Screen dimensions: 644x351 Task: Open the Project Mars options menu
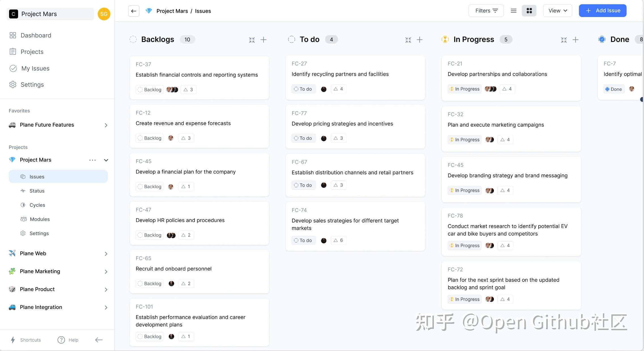[x=92, y=160]
